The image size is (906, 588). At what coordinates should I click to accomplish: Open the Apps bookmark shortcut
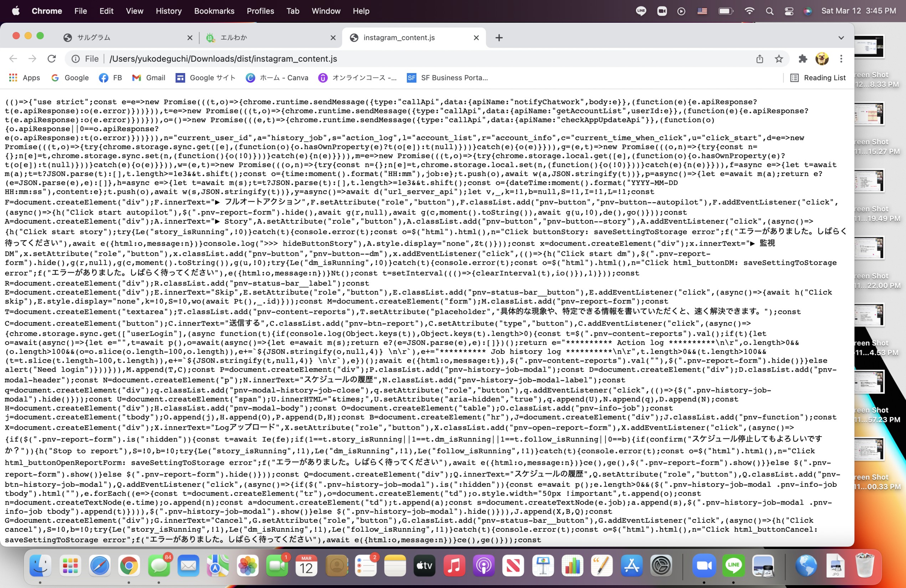click(x=24, y=78)
